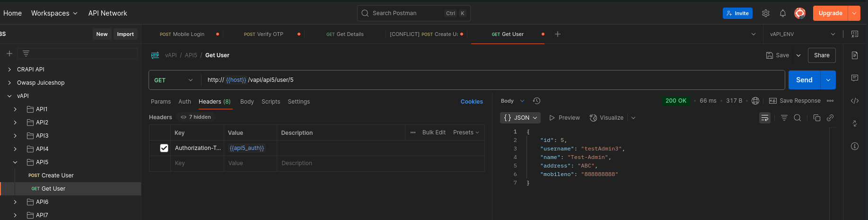Open headers table options ellipsis
The image size is (868, 220).
[413, 132]
